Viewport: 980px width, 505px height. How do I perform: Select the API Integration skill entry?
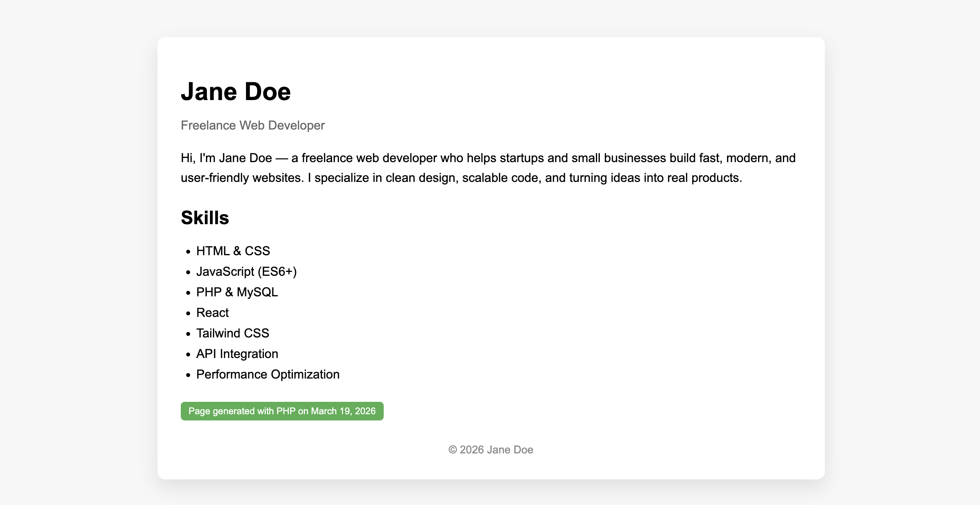[237, 354]
